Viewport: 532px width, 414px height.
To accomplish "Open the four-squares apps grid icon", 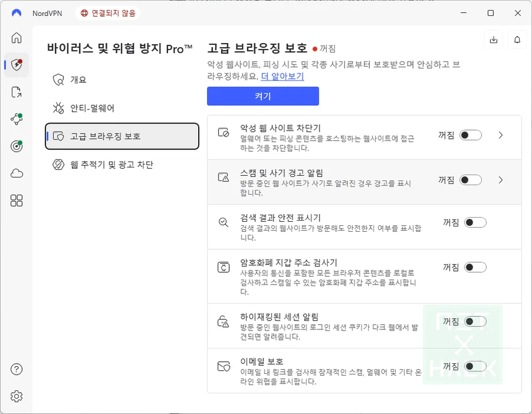I will tap(17, 200).
